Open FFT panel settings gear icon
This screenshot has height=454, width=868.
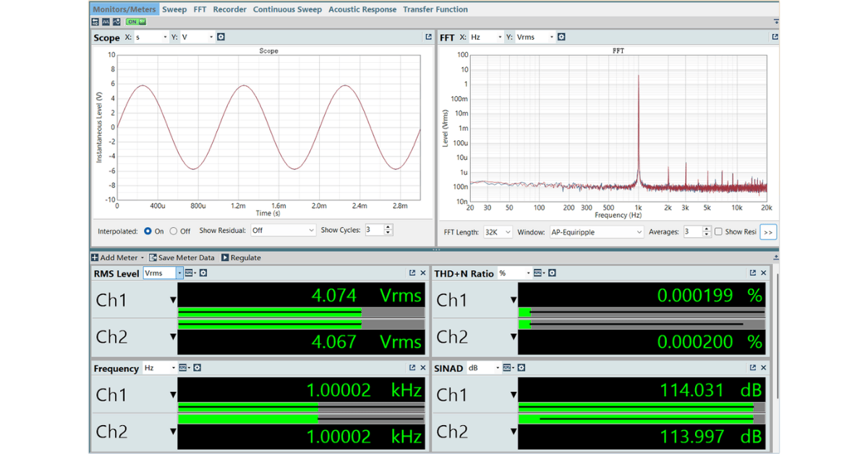click(561, 37)
